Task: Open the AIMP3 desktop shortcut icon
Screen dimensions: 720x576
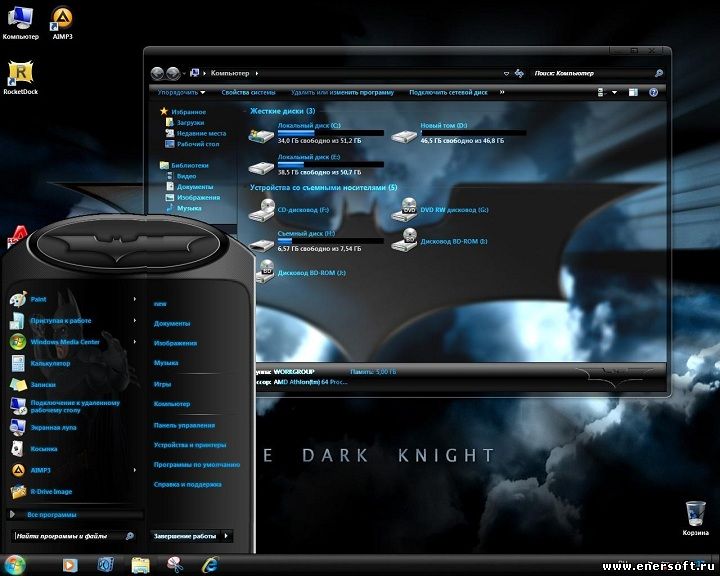Action: 62,22
